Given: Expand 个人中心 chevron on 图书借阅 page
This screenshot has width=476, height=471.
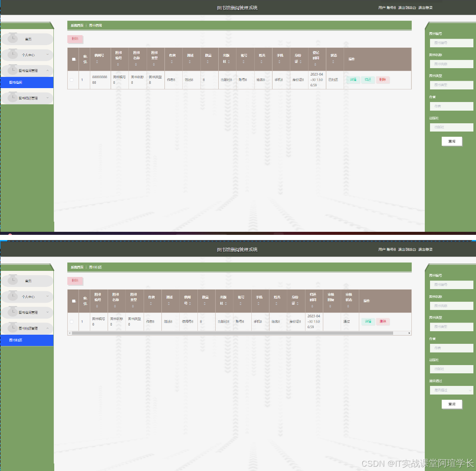Looking at the screenshot, I should coord(47,54).
